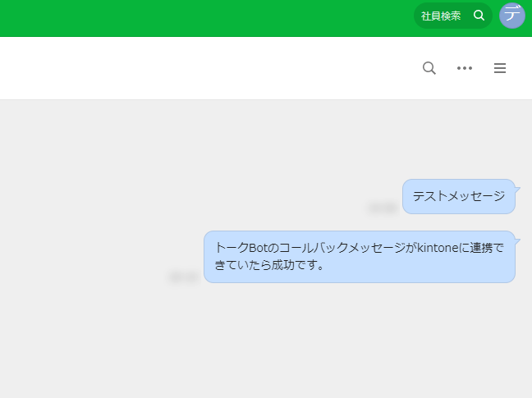Click blank white area of chat toolbar

tap(205, 68)
